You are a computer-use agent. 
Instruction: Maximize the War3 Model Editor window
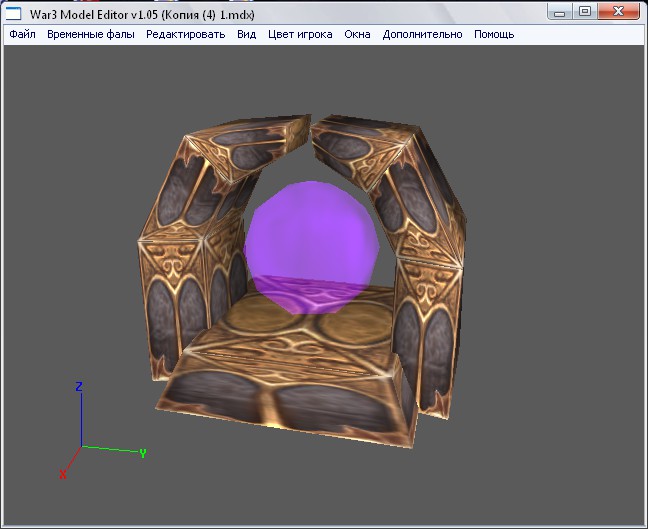coord(584,11)
